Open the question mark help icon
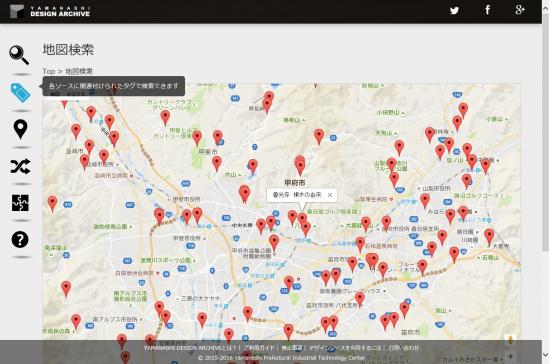The image size is (550, 364). click(20, 240)
